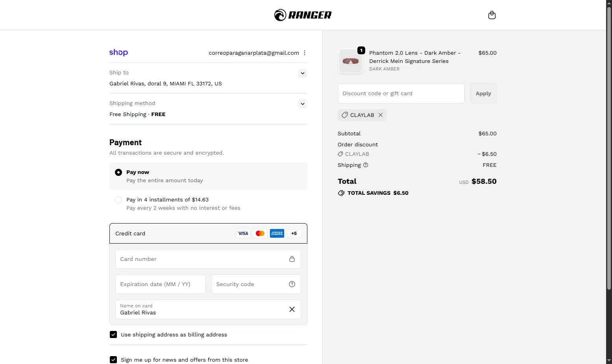Image resolution: width=612 pixels, height=364 pixels.
Task: Click the correoparaganarplata@gmail.com email text
Action: point(254,53)
